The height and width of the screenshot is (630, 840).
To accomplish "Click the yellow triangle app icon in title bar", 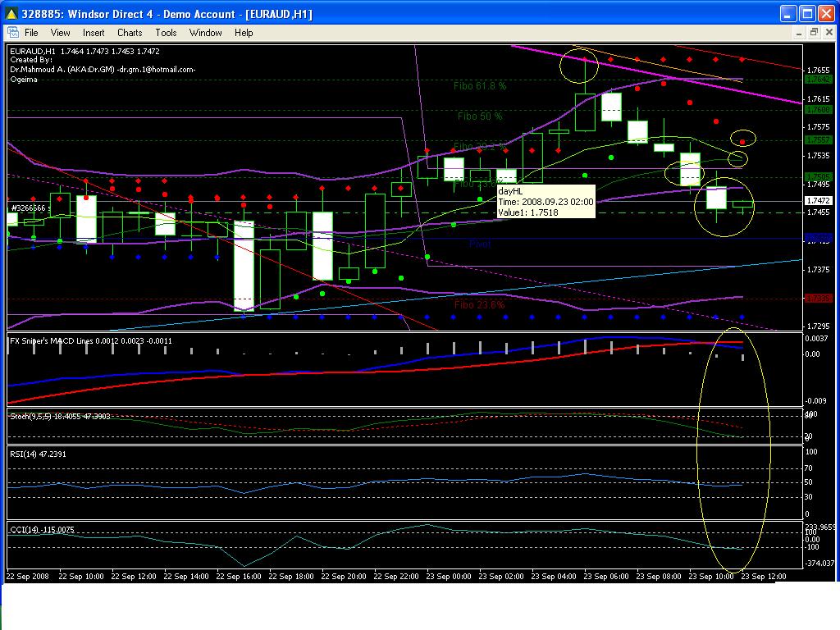I will [x=11, y=14].
